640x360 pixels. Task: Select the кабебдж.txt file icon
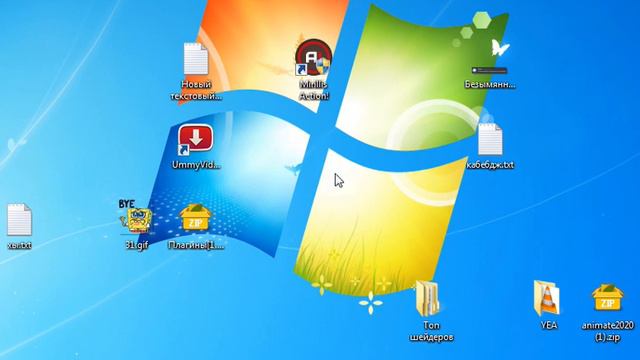tap(490, 139)
